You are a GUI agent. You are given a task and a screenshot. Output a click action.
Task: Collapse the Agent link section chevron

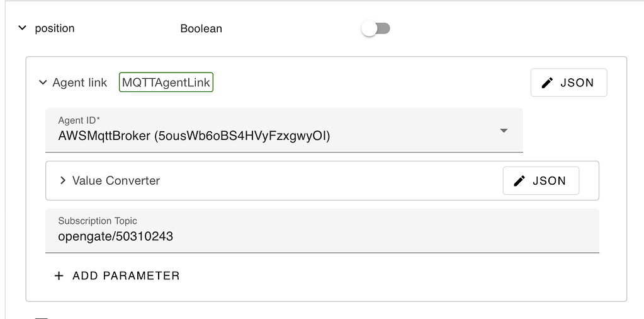tap(43, 83)
